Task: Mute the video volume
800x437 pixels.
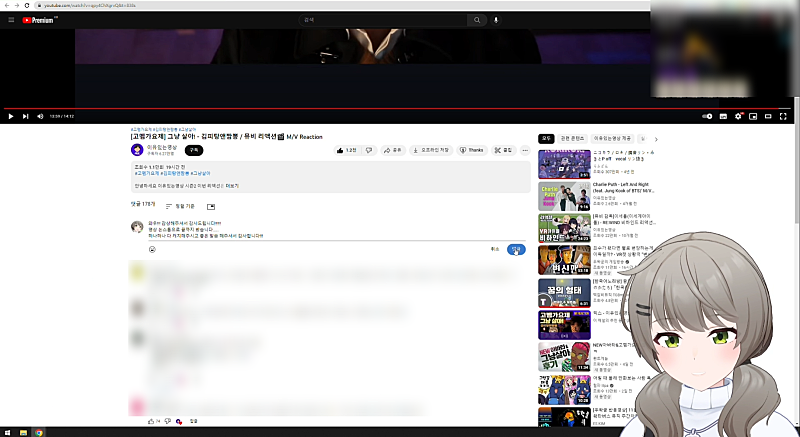Action: click(40, 116)
